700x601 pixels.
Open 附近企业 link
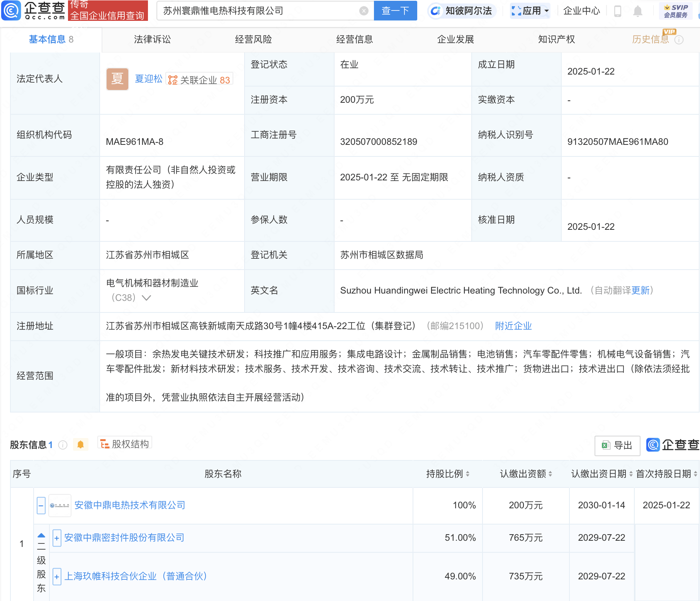pos(513,326)
